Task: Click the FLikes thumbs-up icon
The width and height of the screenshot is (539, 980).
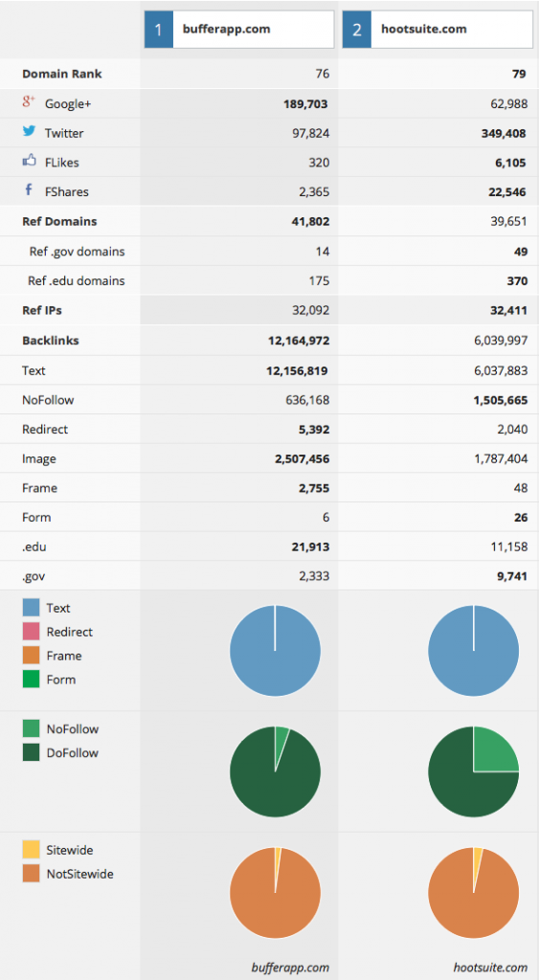Action: [x=29, y=161]
